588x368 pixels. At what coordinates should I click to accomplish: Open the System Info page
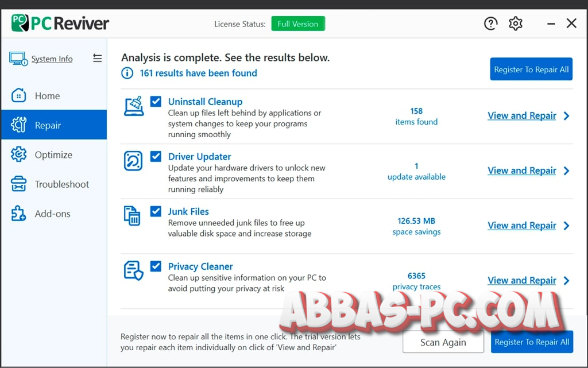(x=52, y=59)
